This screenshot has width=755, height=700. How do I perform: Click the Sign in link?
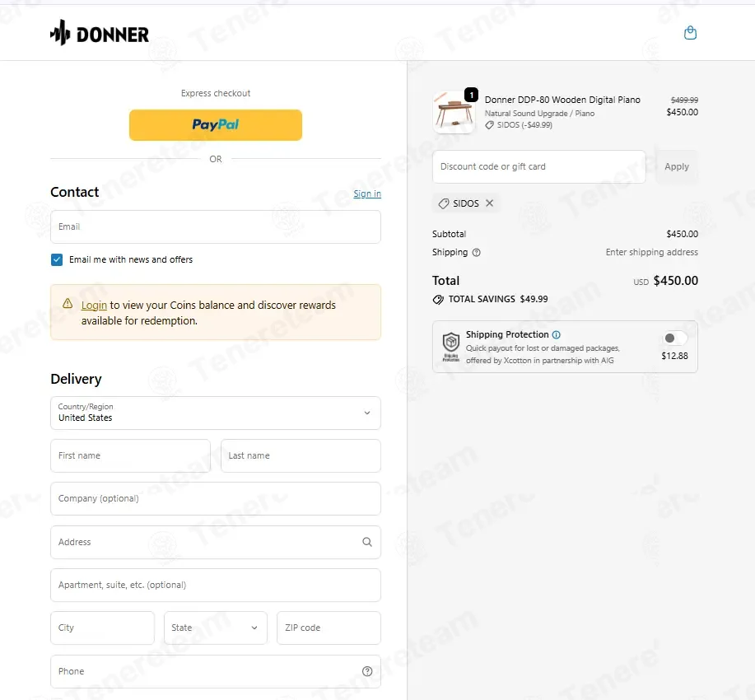coord(367,194)
